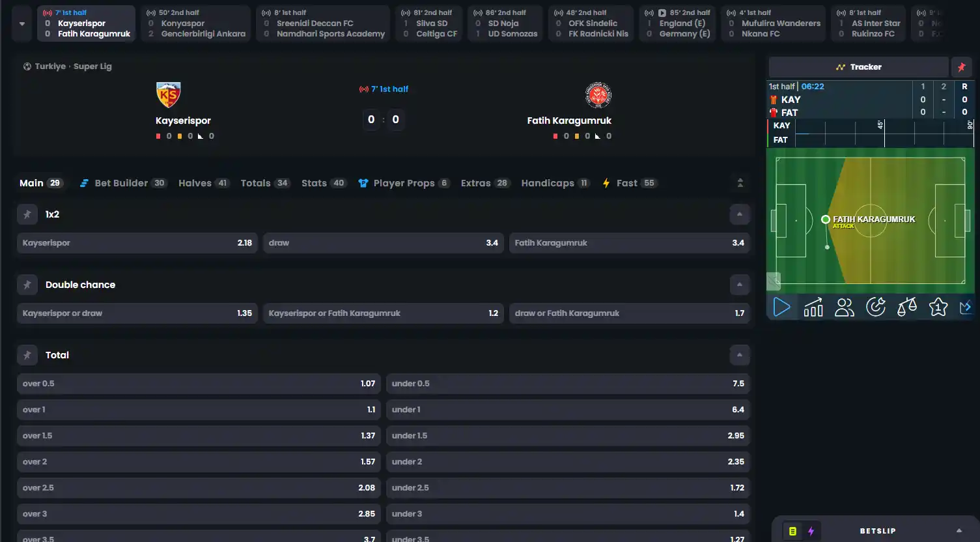This screenshot has height=542, width=980.
Task: Pin the 1x2 market to favorites
Action: click(x=27, y=214)
